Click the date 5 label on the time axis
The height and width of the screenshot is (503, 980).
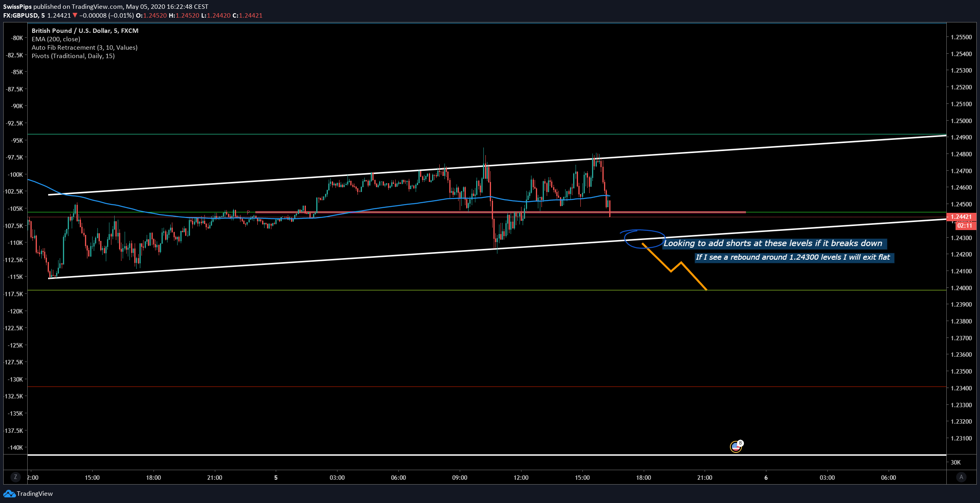tap(276, 477)
